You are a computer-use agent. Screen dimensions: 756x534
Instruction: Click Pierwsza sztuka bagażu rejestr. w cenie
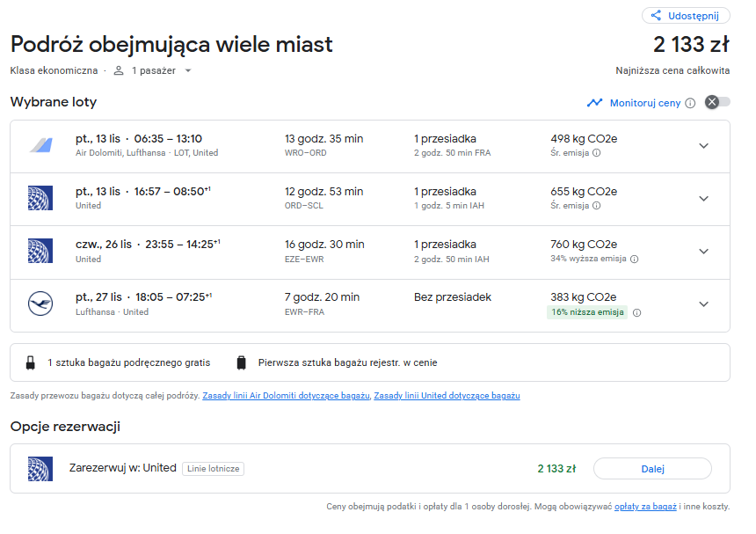347,362
